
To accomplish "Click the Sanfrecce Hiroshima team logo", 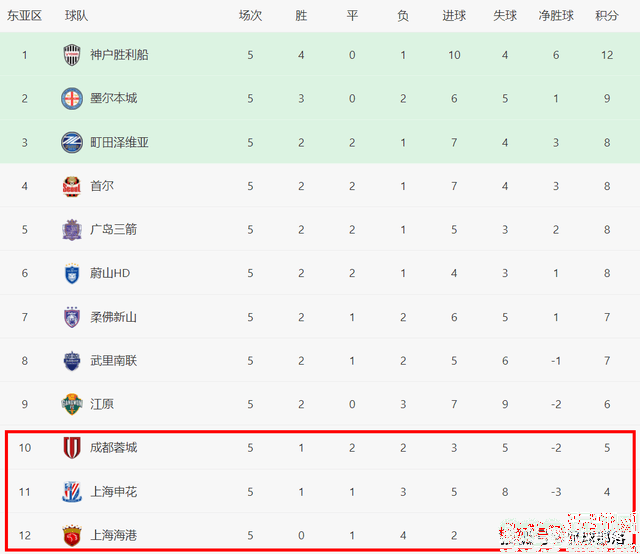I will point(72,230).
